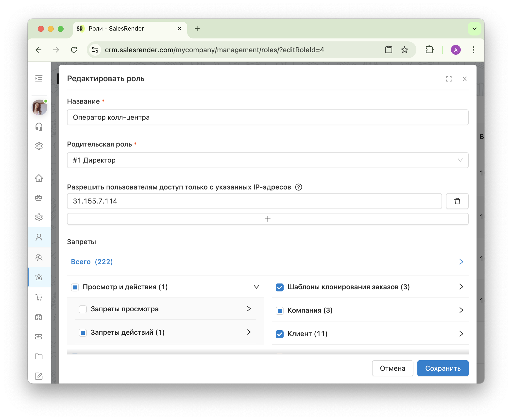This screenshot has width=512, height=420.
Task: Go forward in browser history
Action: pyautogui.click(x=56, y=50)
